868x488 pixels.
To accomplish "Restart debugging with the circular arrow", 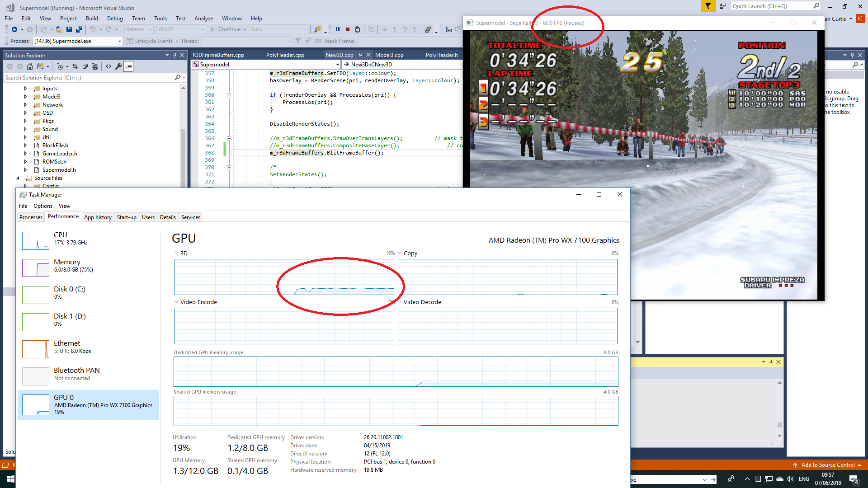I will (358, 29).
